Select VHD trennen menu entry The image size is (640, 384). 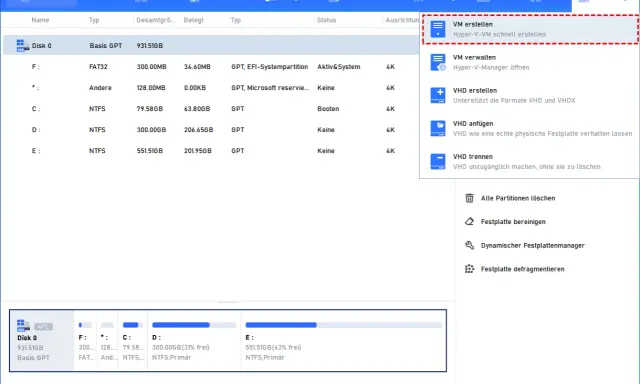[530, 162]
